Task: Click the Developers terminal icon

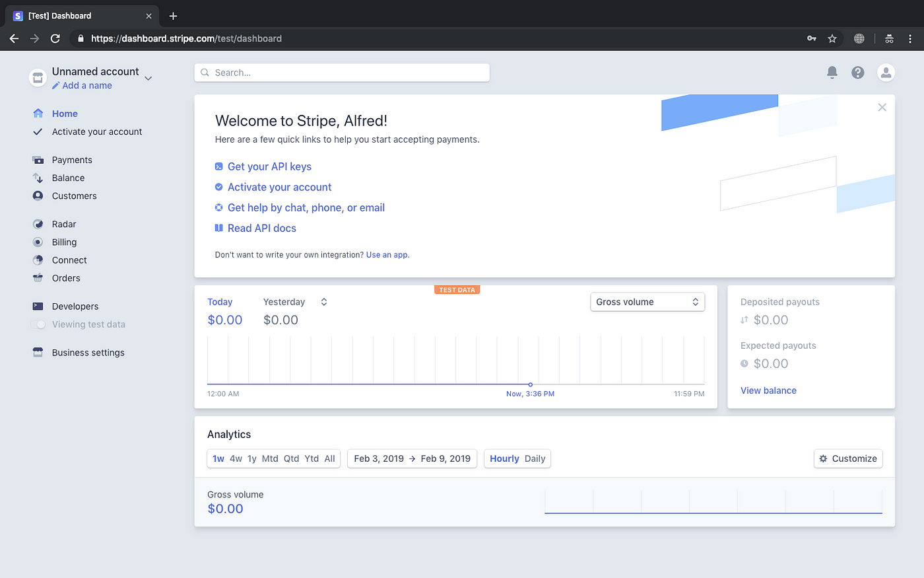Action: [x=38, y=306]
